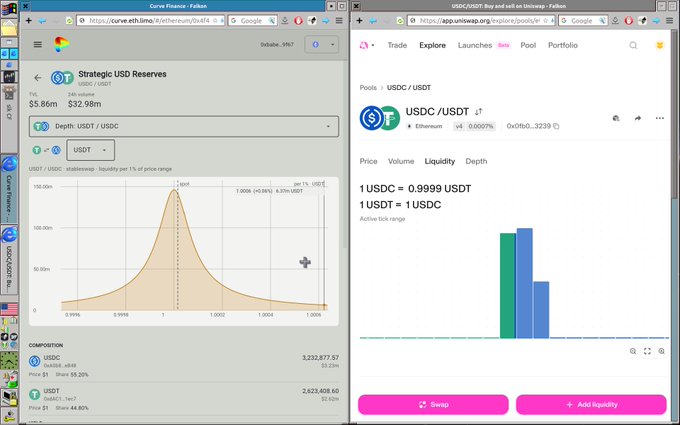Open Falkon main menu in Uniswap window

(670, 20)
